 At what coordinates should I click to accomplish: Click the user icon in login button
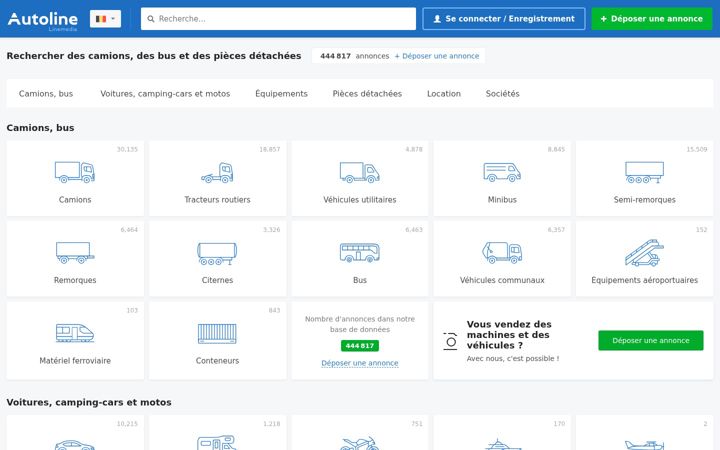tap(437, 19)
